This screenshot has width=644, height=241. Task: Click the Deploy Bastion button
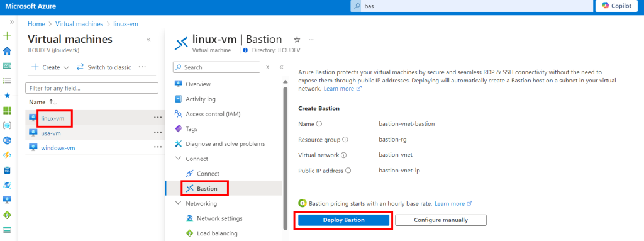(343, 220)
